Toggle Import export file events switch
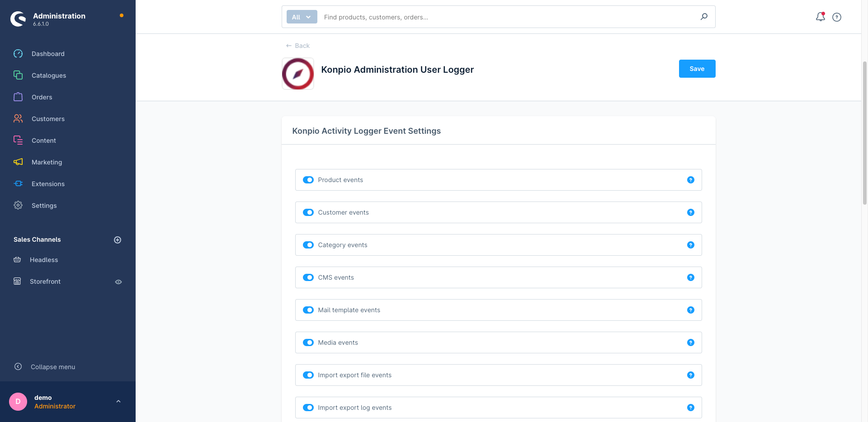Image resolution: width=868 pixels, height=422 pixels. tap(308, 375)
